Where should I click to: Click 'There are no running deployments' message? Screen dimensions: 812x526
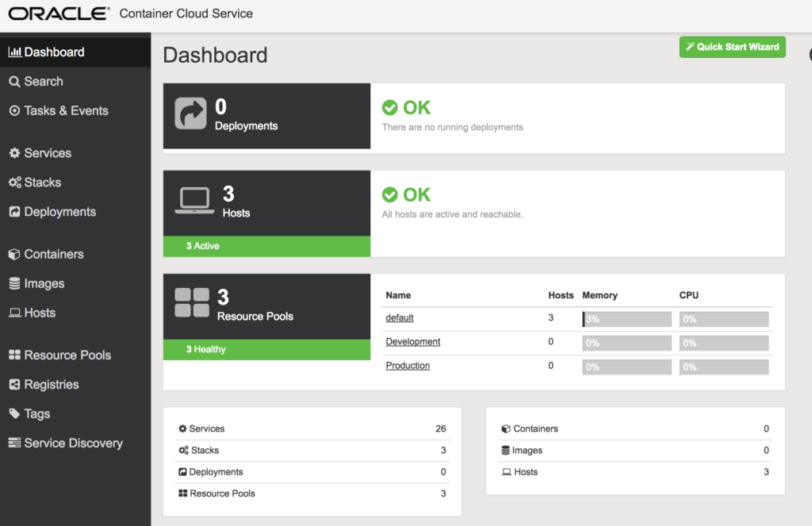coord(452,127)
